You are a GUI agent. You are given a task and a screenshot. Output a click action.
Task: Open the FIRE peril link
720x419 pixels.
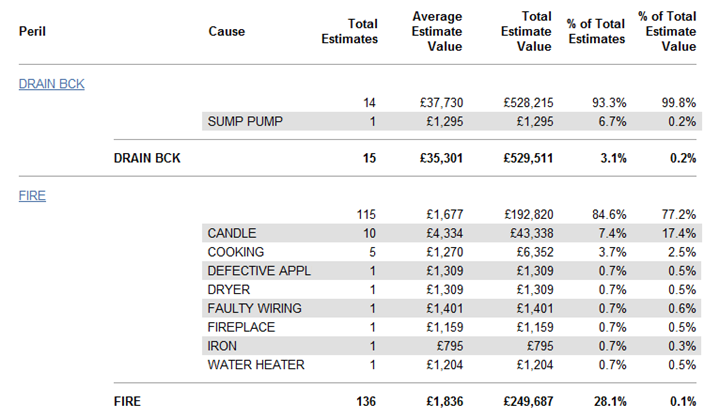pos(32,196)
